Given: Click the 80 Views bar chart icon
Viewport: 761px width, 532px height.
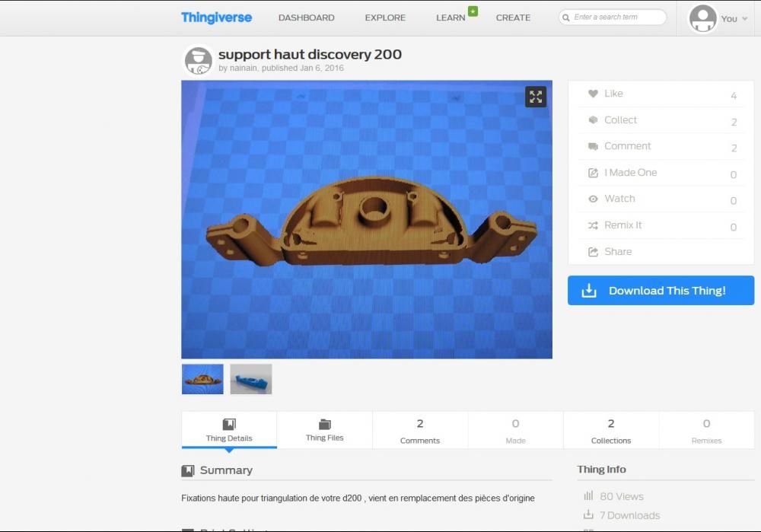Looking at the screenshot, I should pos(588,495).
